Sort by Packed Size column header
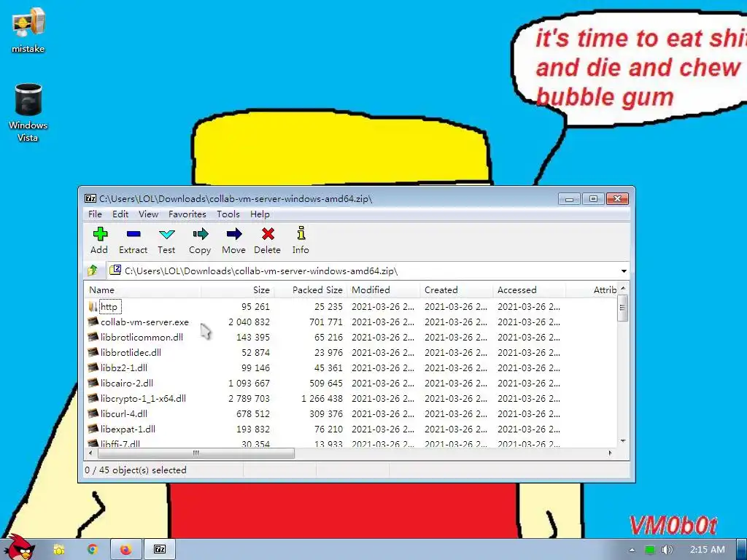This screenshot has height=560, width=747. 311,290
